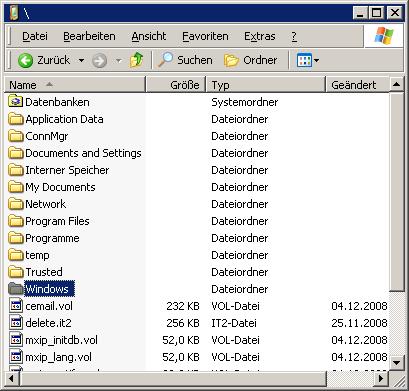Screen dimensions: 409x391
Task: Sort by the Typ column header
Action: 265,85
